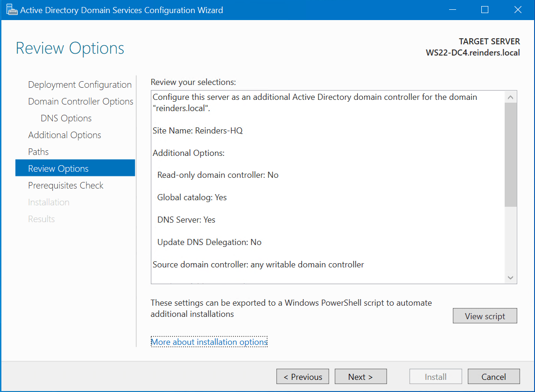Image resolution: width=535 pixels, height=392 pixels.
Task: Go to the Prerequisites Check step
Action: (x=65, y=185)
